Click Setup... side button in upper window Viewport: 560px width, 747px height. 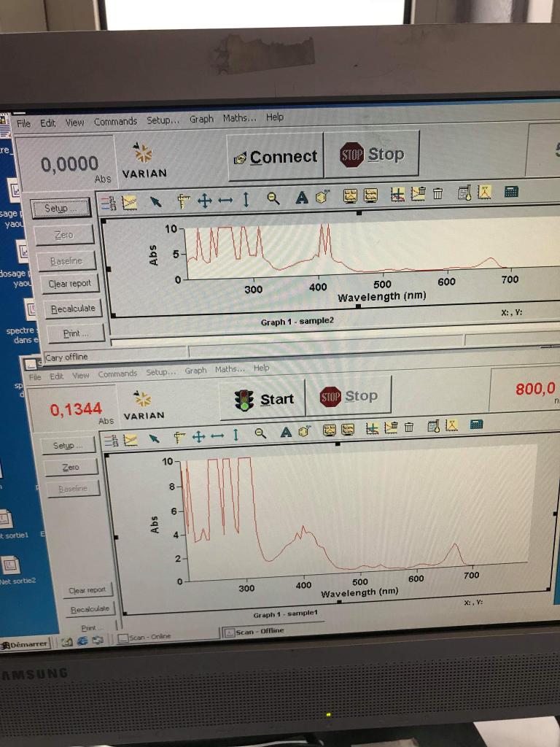(x=61, y=208)
